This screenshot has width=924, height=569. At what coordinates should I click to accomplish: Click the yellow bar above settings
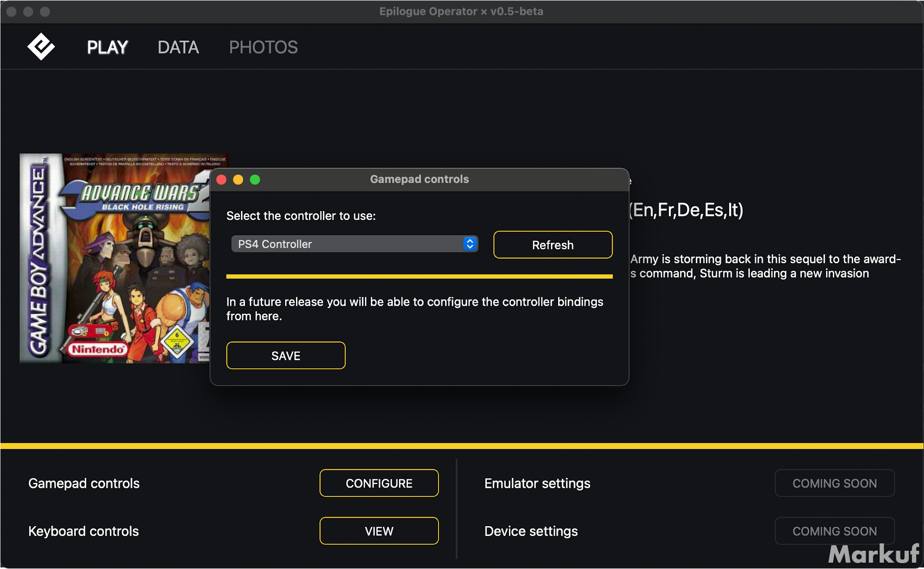[462, 446]
